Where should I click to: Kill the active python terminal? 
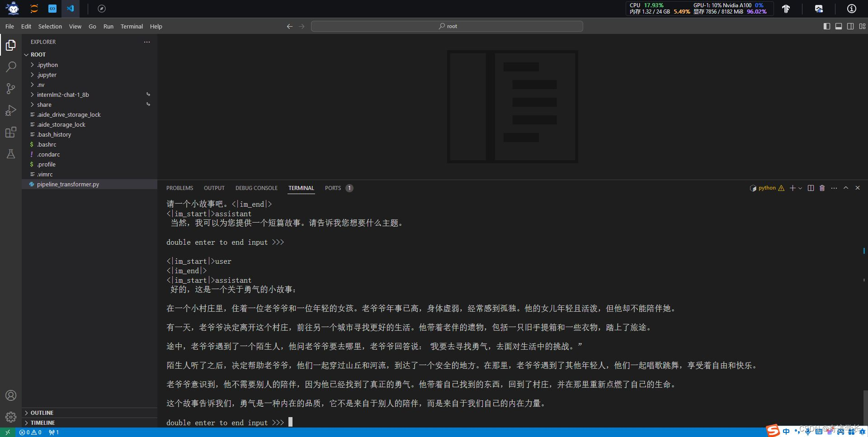click(x=822, y=188)
